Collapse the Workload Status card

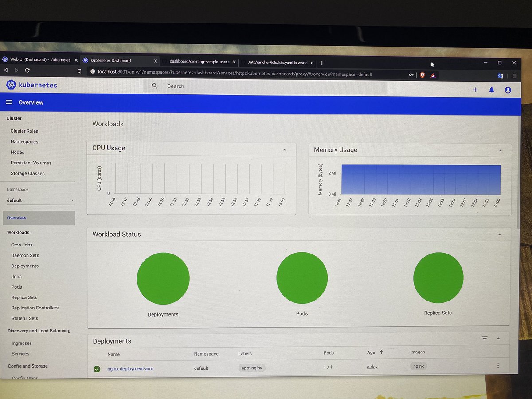[500, 234]
